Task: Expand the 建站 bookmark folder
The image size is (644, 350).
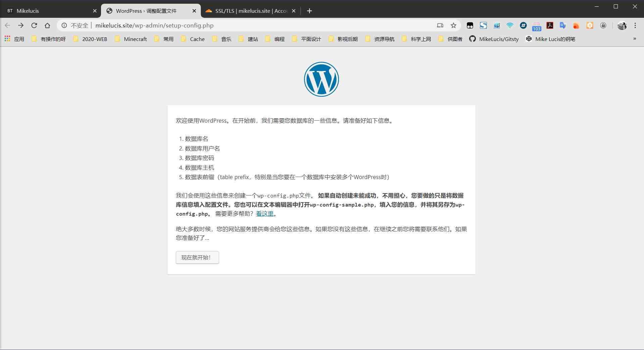Action: pyautogui.click(x=248, y=39)
